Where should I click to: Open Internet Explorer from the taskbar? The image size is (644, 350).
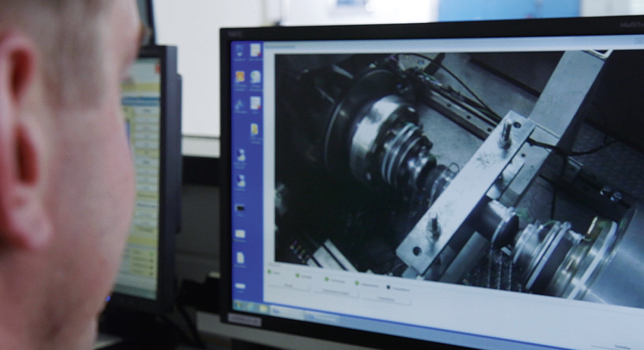tap(251, 307)
